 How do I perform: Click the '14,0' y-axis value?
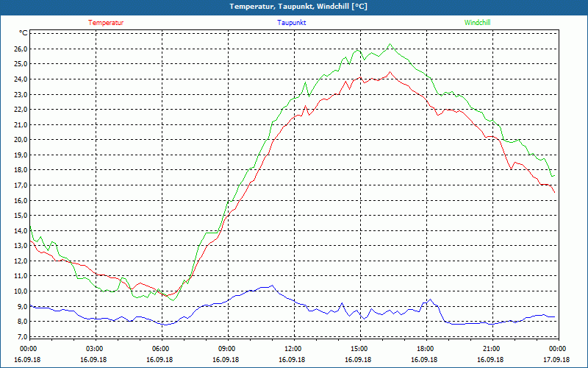pyautogui.click(x=21, y=230)
